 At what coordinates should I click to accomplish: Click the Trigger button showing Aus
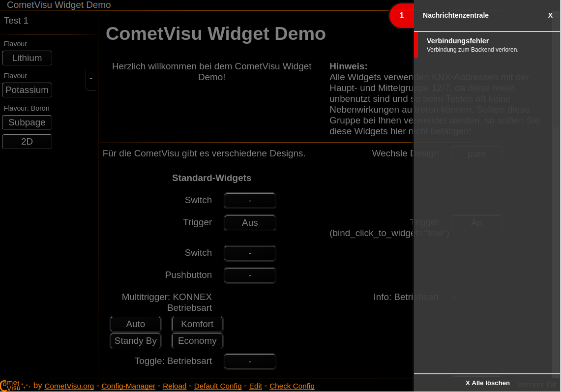250,223
